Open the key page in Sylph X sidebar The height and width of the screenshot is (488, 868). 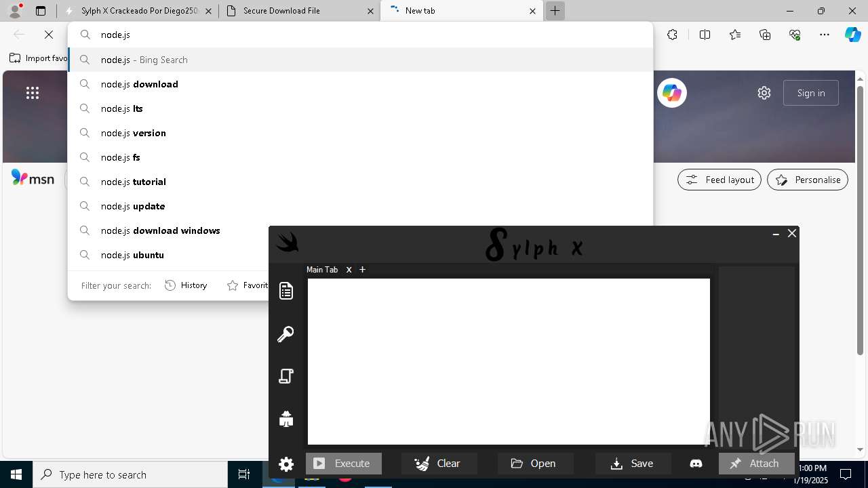[x=286, y=333]
